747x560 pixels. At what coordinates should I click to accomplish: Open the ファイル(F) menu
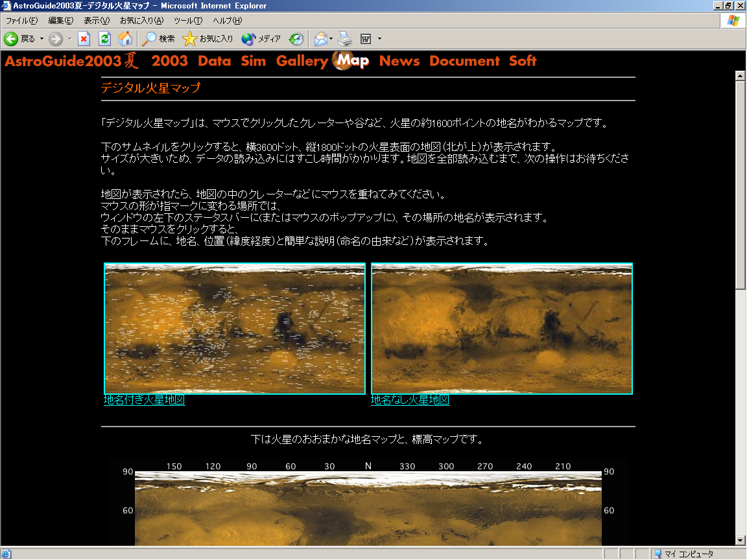point(22,21)
